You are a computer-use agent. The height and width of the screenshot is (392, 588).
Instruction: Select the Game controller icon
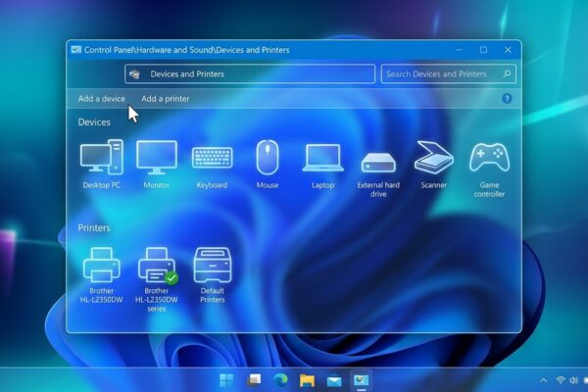(x=489, y=157)
